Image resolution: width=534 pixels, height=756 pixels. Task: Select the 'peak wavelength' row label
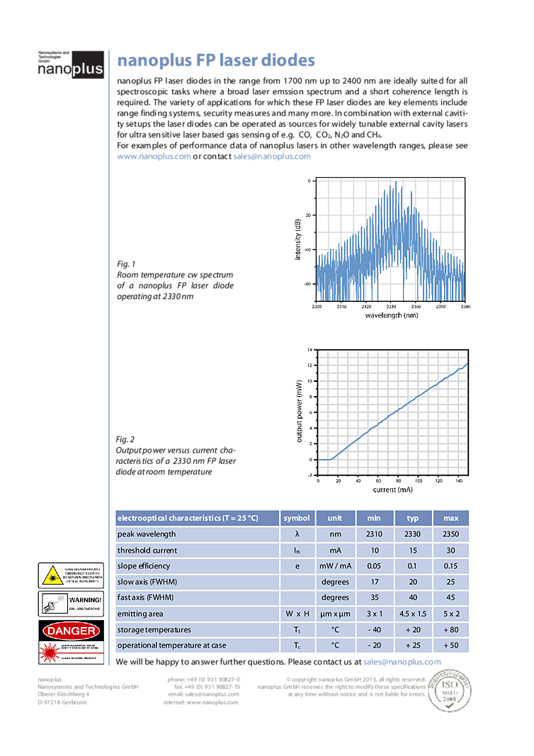[x=147, y=534]
